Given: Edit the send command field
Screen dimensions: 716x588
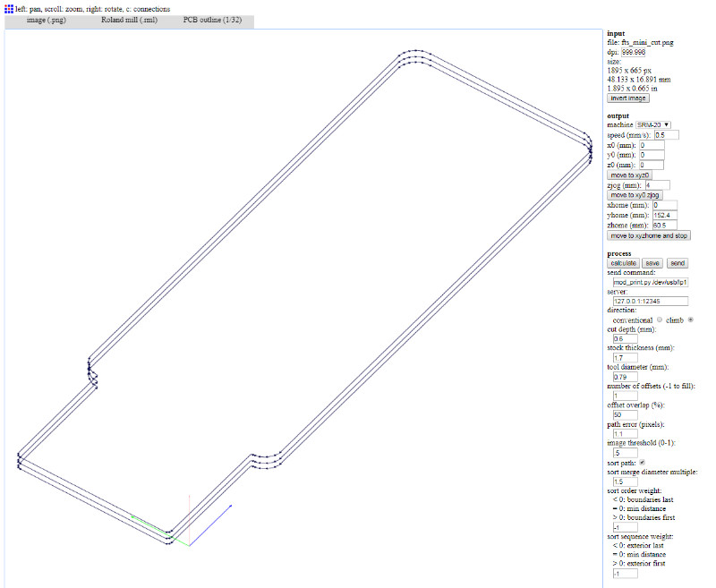Looking at the screenshot, I should pos(651,282).
